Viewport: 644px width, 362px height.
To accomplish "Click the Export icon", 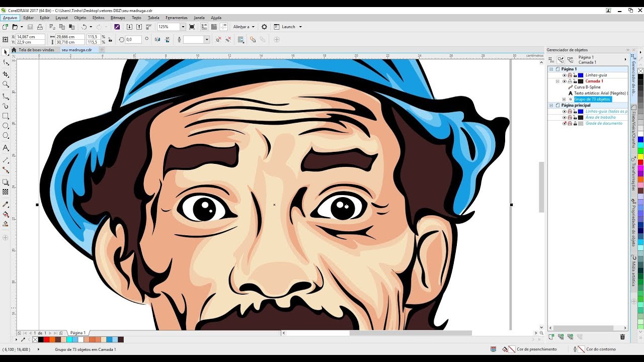I will point(138,27).
